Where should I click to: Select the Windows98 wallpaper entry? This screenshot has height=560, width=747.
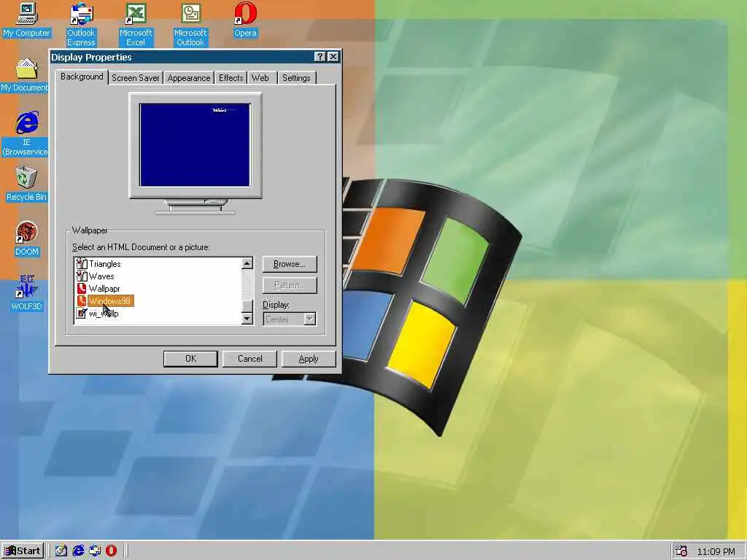(x=111, y=301)
